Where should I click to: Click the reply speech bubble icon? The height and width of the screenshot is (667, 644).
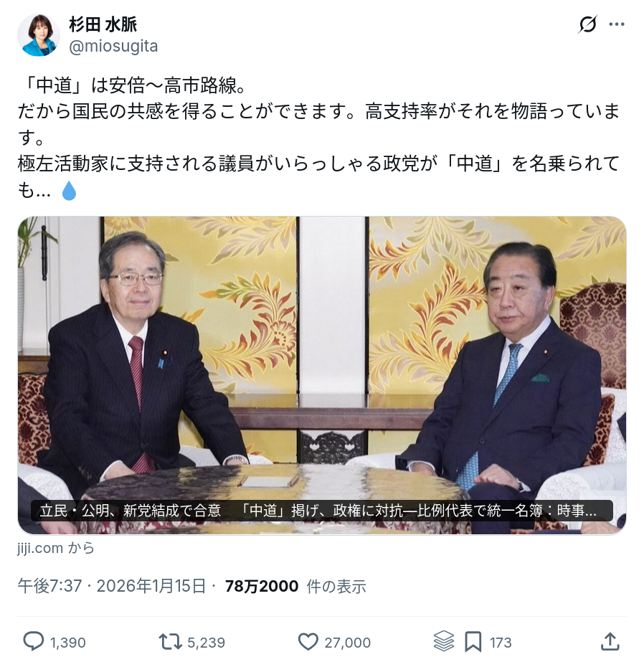33,641
